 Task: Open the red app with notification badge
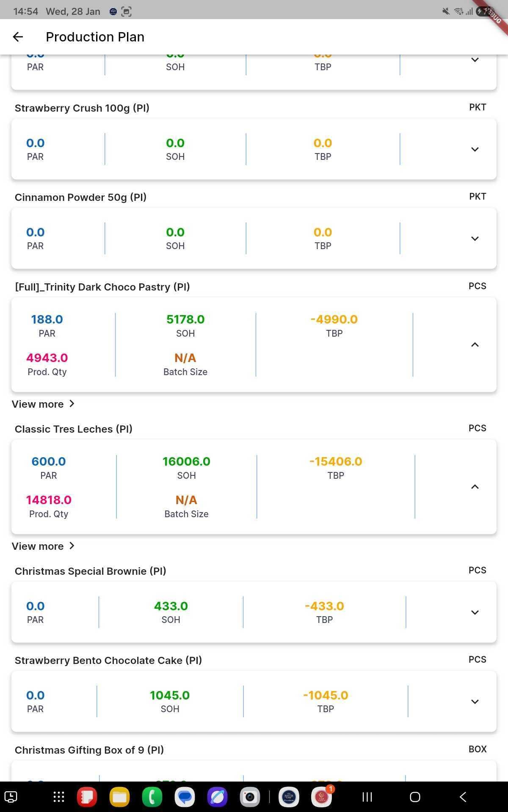click(x=321, y=797)
